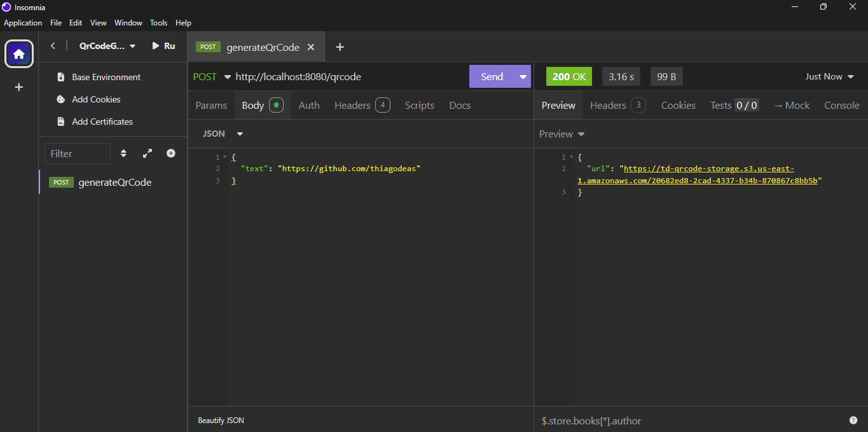Image resolution: width=868 pixels, height=432 pixels.
Task: Go back using the left chevron arrow
Action: point(53,46)
